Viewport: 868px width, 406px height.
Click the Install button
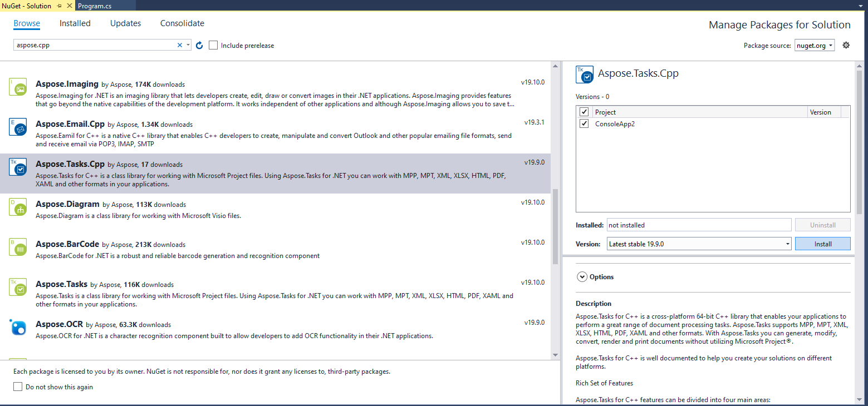point(822,244)
